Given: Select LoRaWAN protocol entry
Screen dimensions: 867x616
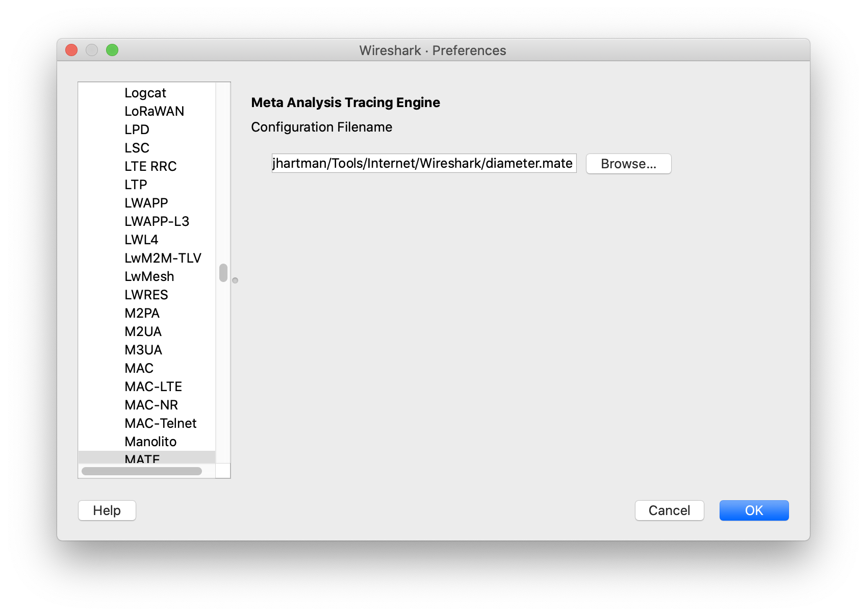Looking at the screenshot, I should [154, 111].
